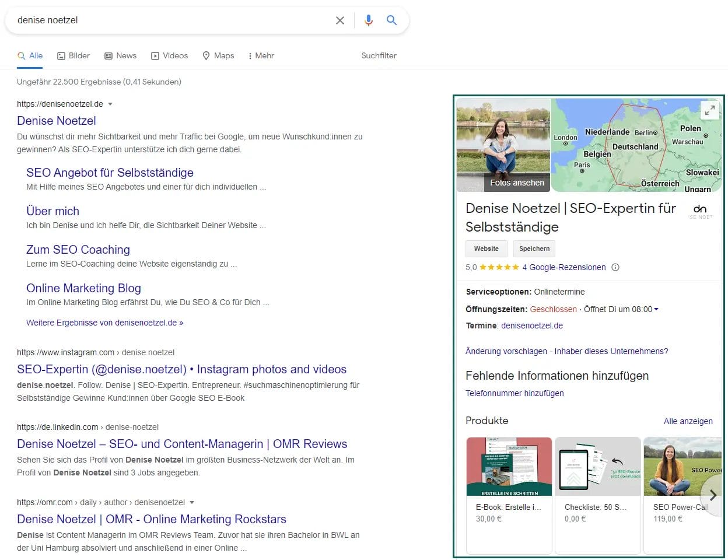This screenshot has height=560, width=728.
Task: Click the https://denisenoetzel.de URL text
Action: tap(60, 104)
